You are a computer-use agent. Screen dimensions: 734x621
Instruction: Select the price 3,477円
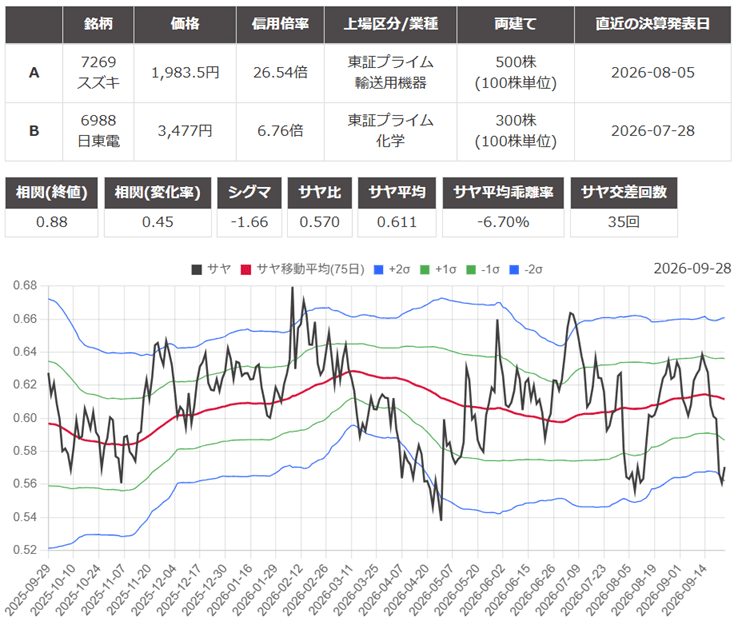point(185,132)
